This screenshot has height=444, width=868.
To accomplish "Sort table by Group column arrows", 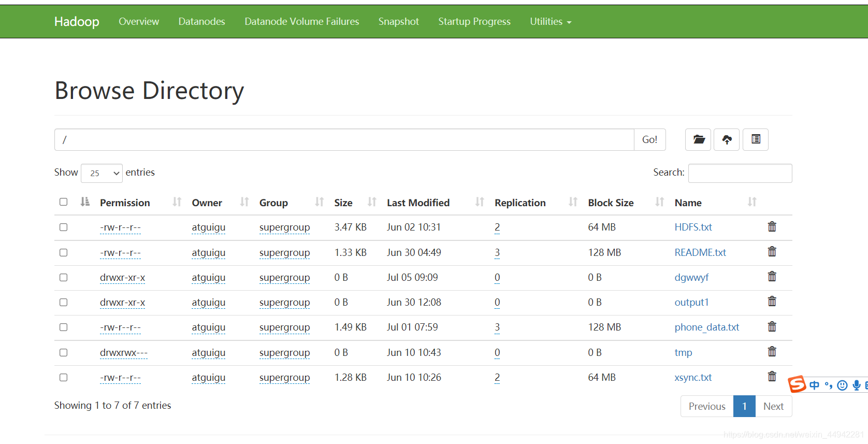I will coord(320,202).
